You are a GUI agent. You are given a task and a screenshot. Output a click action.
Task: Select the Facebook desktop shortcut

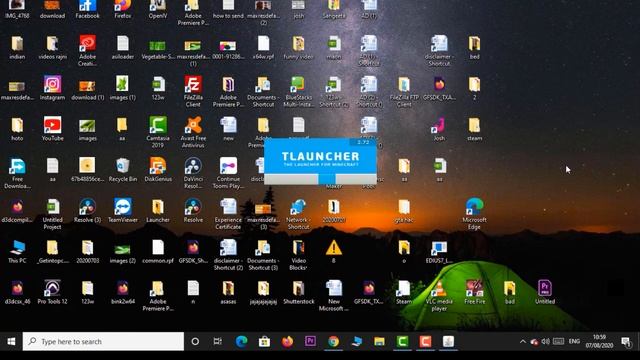[x=87, y=9]
